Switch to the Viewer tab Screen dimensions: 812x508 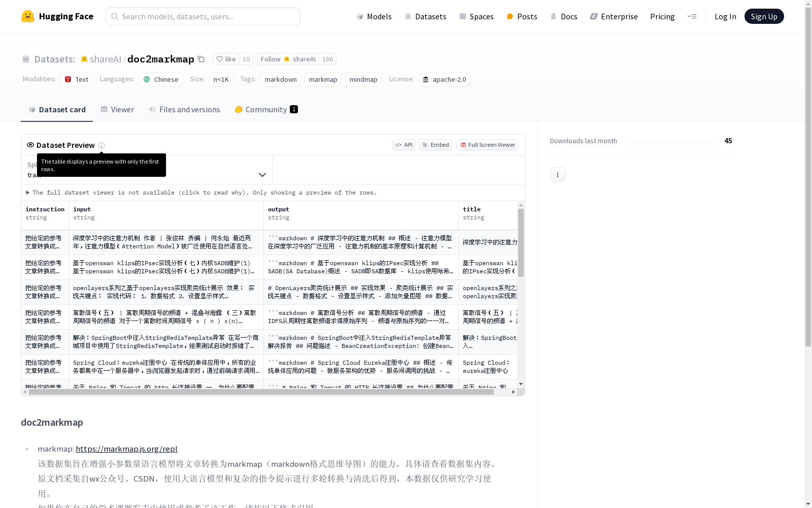click(x=117, y=109)
